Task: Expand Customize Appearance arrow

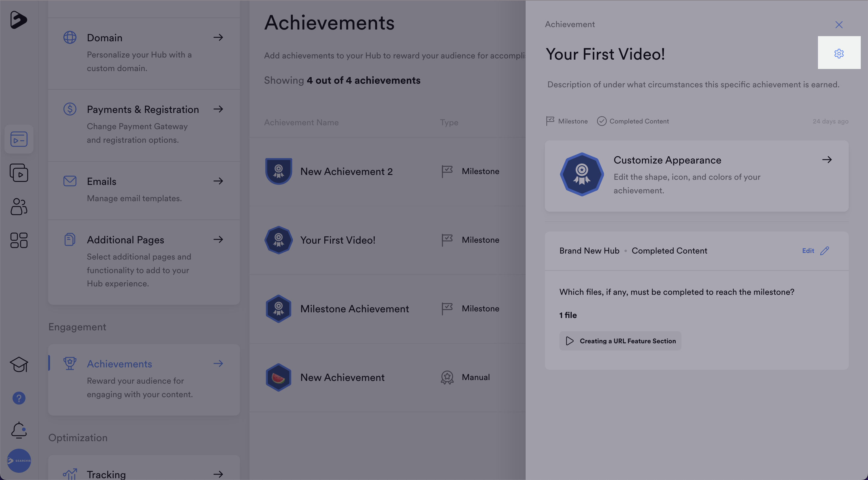Action: (826, 160)
